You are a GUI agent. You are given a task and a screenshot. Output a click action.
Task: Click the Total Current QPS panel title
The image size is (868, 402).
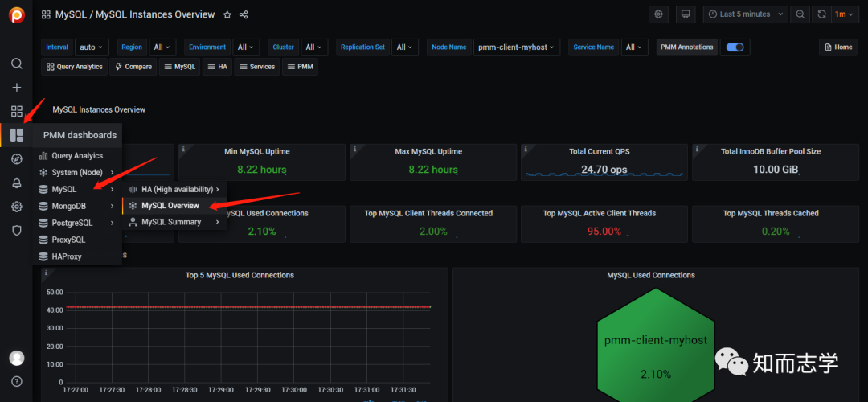599,151
